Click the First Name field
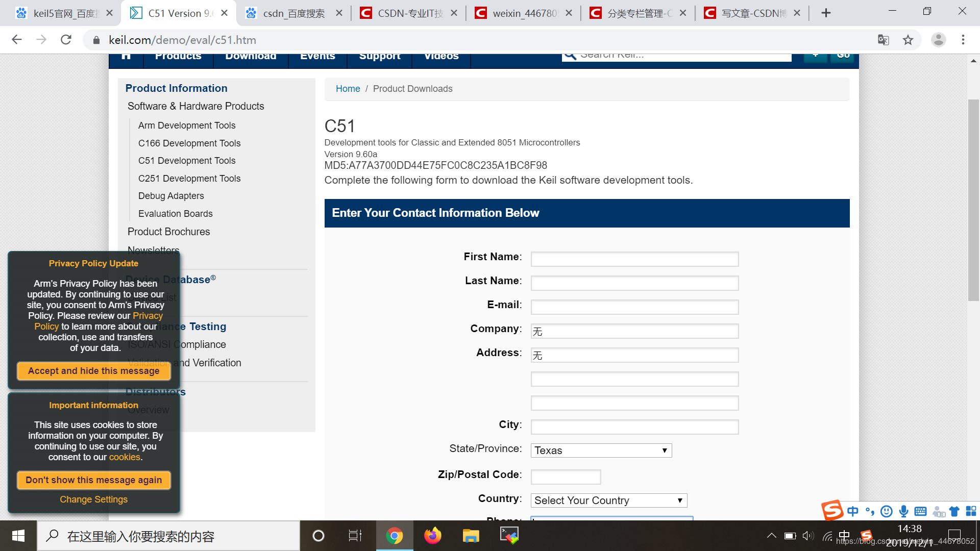This screenshot has height=551, width=980. click(634, 259)
